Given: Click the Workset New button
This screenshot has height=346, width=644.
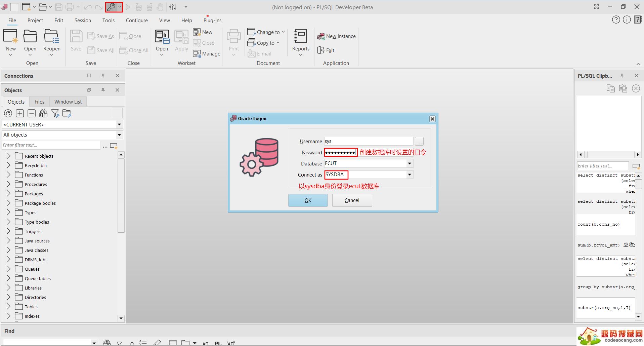Looking at the screenshot, I should point(203,32).
